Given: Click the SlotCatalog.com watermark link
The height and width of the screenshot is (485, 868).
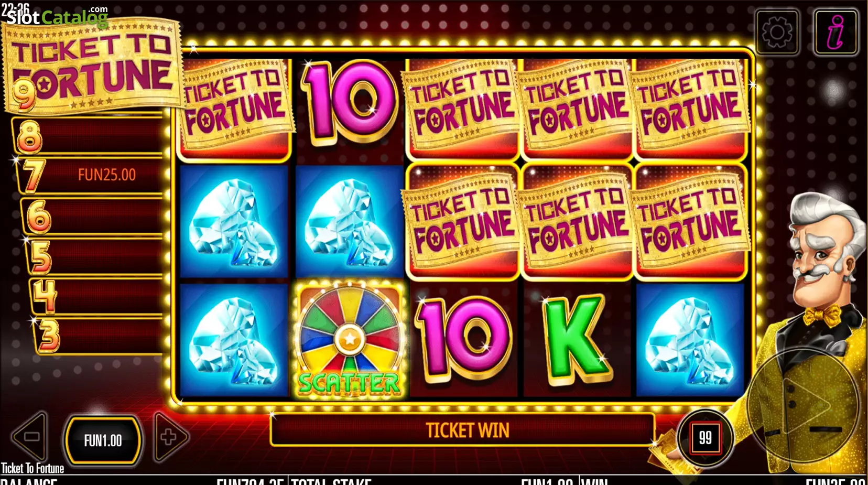Looking at the screenshot, I should pyautogui.click(x=57, y=17).
